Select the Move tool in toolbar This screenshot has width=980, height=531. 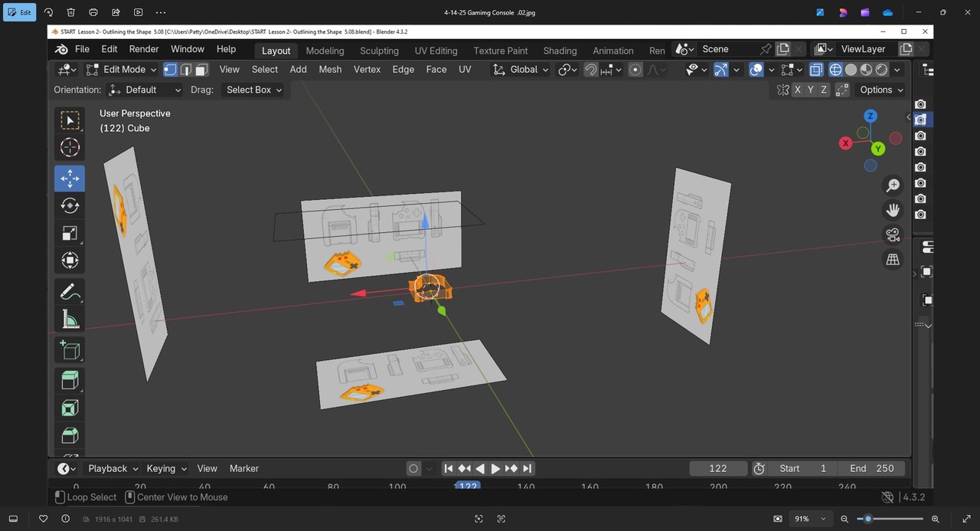tap(70, 179)
